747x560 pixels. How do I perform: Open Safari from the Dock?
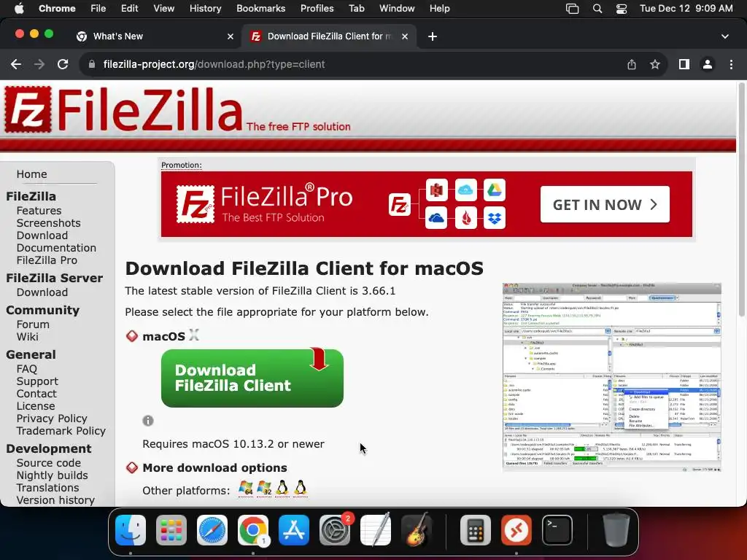tap(212, 530)
